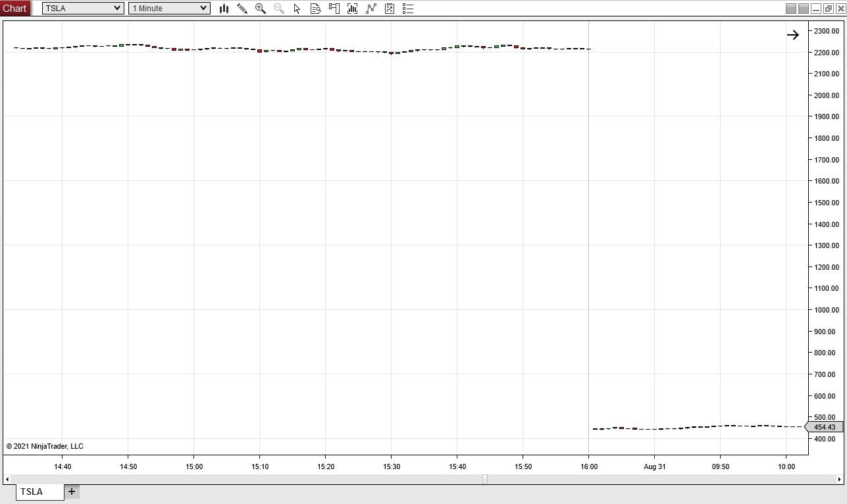Click the 454.43 price marker on the axis
Image resolution: width=847 pixels, height=504 pixels.
click(x=823, y=427)
